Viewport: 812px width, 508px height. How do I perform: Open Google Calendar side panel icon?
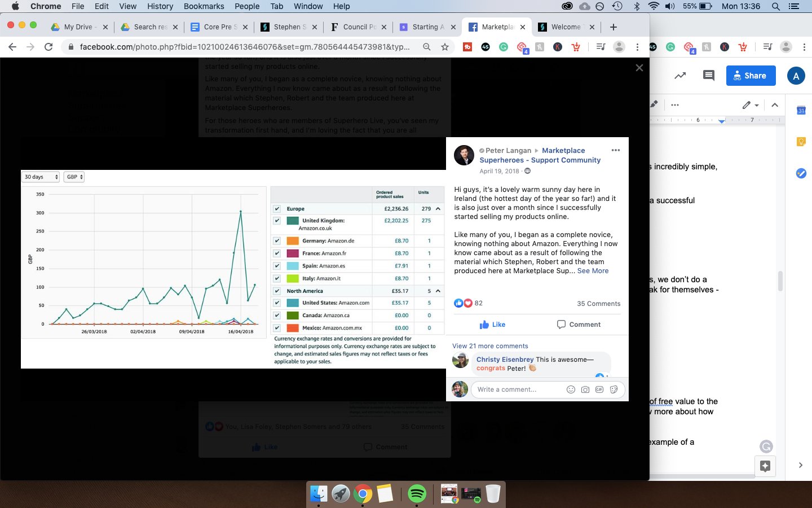(801, 111)
